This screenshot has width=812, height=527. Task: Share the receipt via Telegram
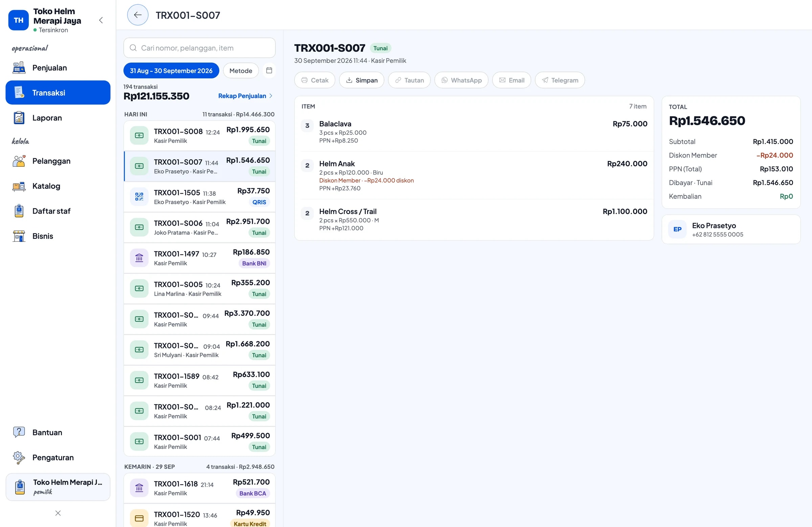click(x=560, y=80)
